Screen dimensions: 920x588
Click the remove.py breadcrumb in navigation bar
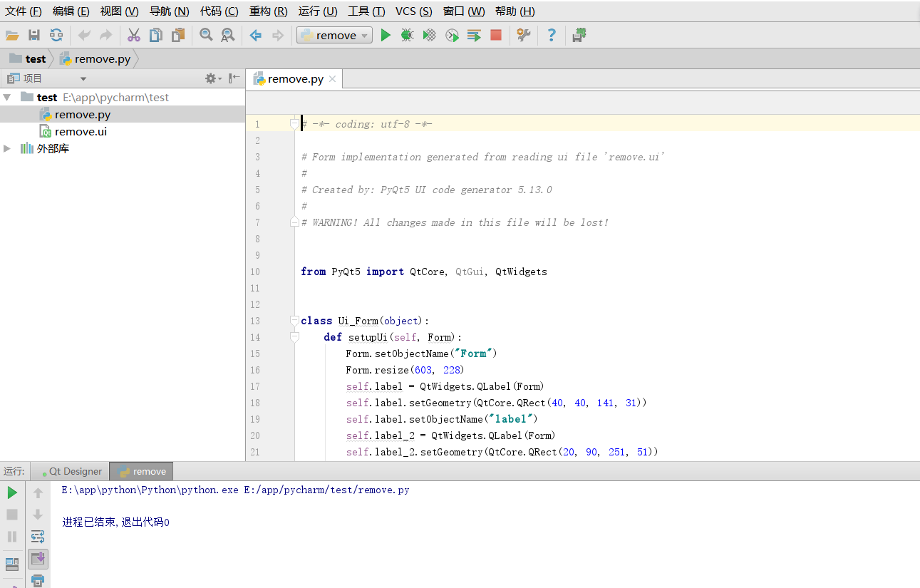(x=95, y=58)
